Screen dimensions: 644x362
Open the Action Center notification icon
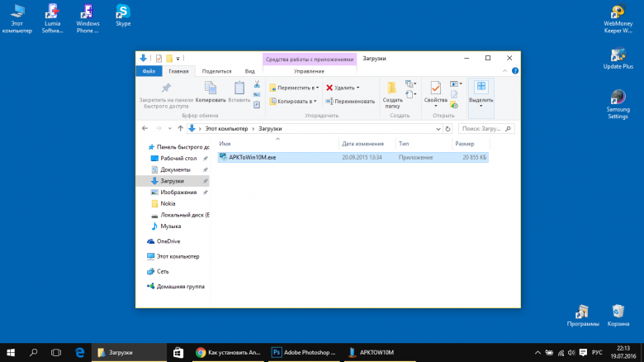583,353
